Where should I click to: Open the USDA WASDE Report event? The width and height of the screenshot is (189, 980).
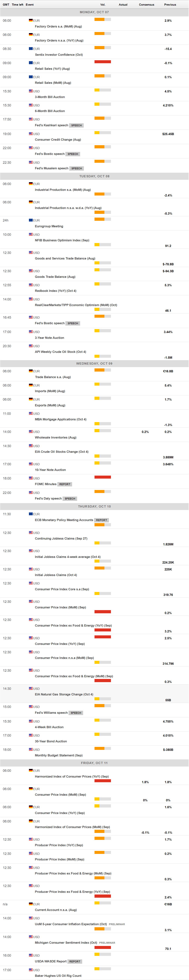pos(50,961)
